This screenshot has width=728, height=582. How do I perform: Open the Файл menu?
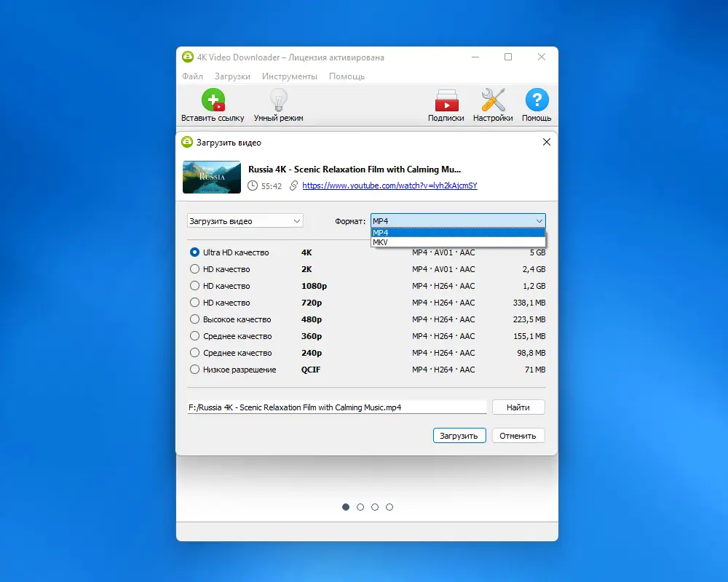pos(192,76)
